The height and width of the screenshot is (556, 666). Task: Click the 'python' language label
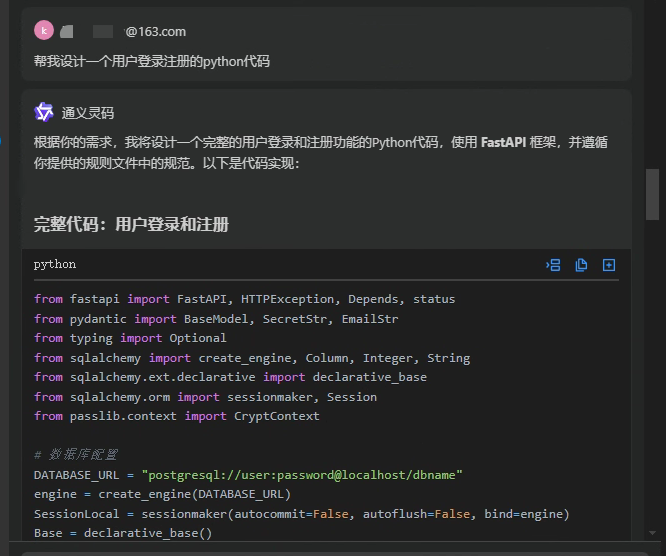pyautogui.click(x=55, y=265)
